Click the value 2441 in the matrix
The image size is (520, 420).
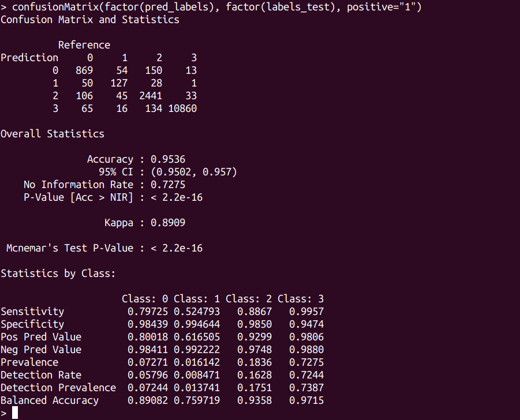tap(150, 96)
